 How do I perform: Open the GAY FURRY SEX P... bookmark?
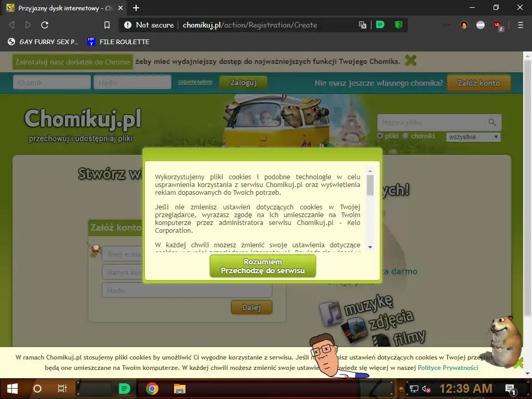43,42
